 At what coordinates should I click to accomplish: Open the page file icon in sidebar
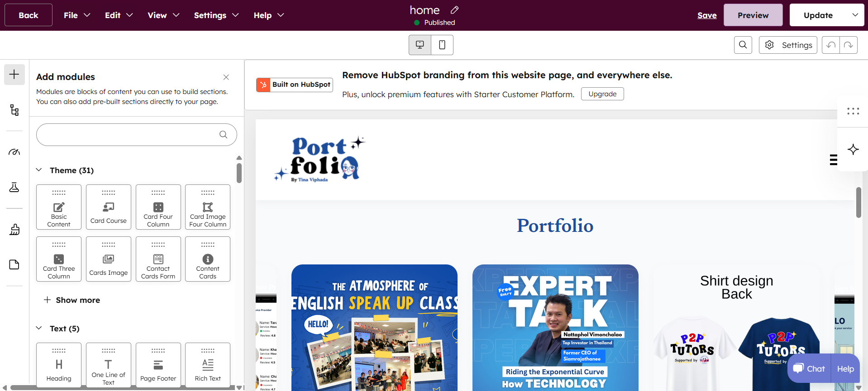14,264
